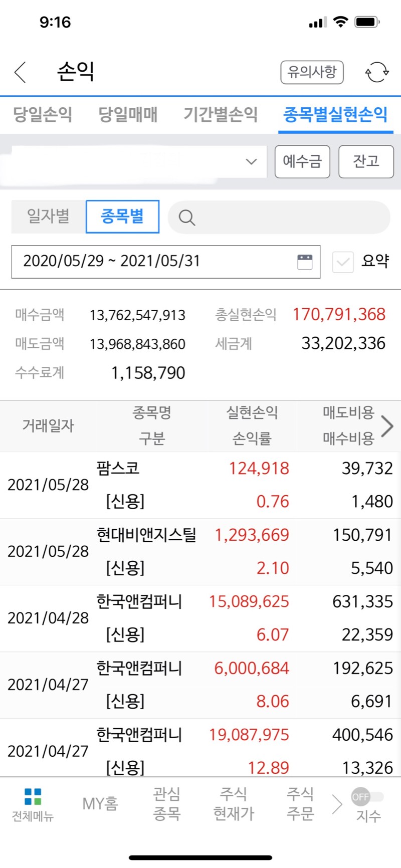Viewport: 401px width, 868px height.
Task: Select the 일자별 view option
Action: [x=49, y=216]
